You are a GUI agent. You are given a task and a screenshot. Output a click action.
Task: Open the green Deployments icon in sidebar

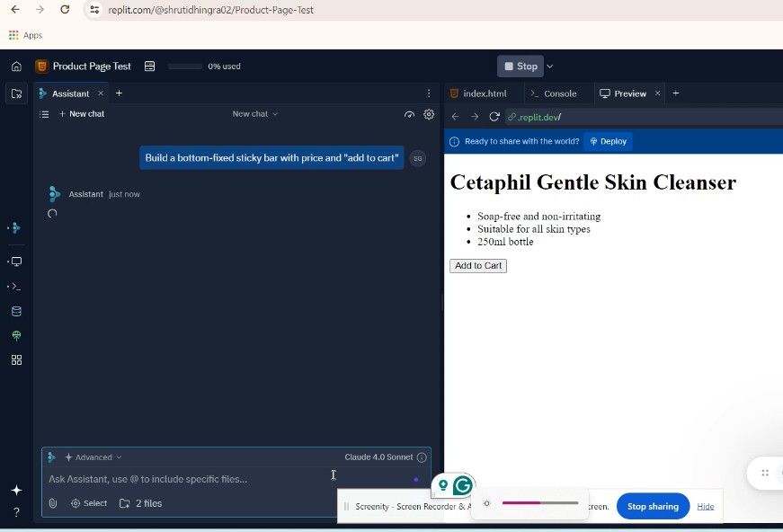point(16,336)
